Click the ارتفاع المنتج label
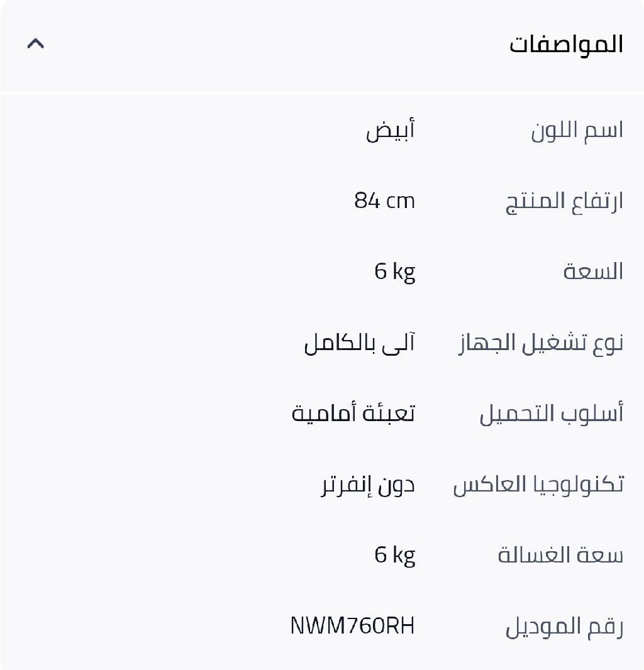This screenshot has width=644, height=670. coord(564,202)
